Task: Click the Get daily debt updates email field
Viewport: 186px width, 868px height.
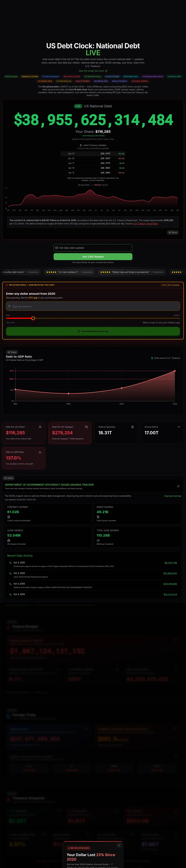Action: [x=93, y=248]
